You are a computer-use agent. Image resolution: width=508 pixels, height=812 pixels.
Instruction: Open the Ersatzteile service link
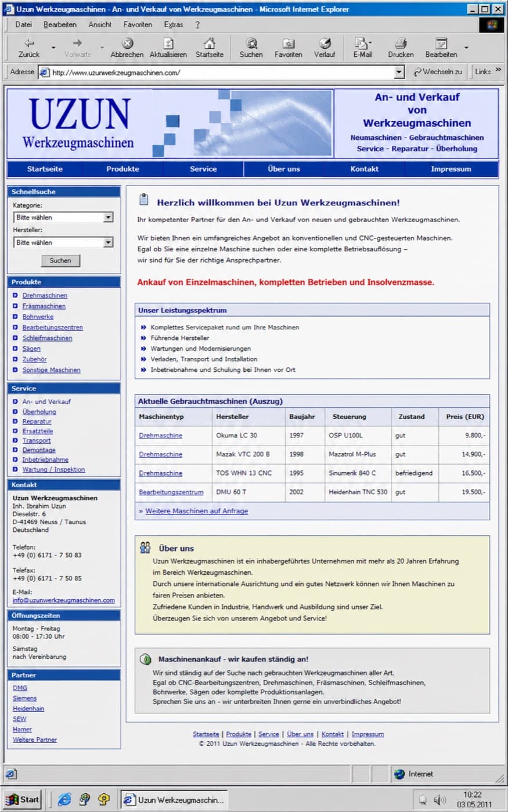[38, 431]
